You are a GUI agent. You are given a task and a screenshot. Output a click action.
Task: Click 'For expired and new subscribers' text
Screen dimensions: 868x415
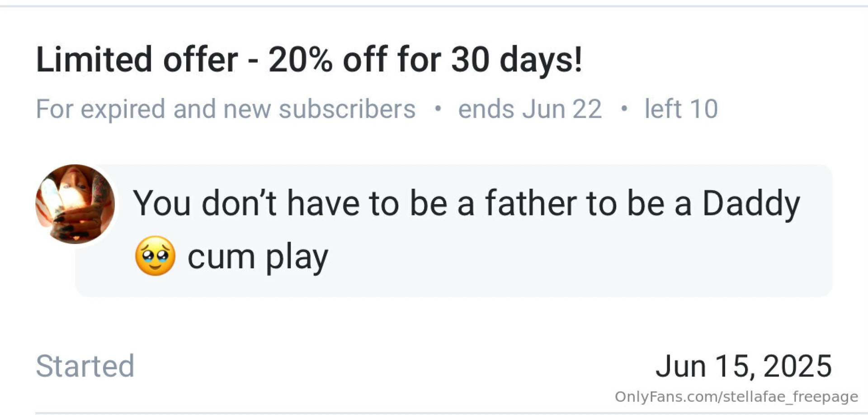coord(226,109)
